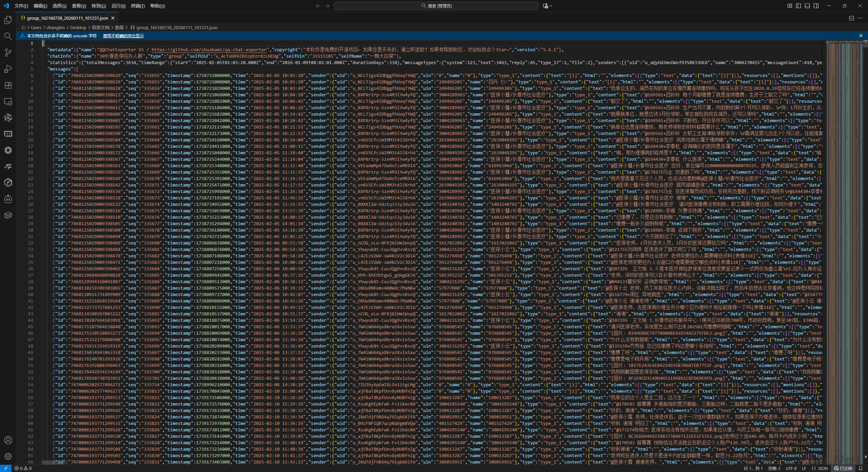Toggle the bottom panel layout button
The image size is (868, 472).
[807, 6]
